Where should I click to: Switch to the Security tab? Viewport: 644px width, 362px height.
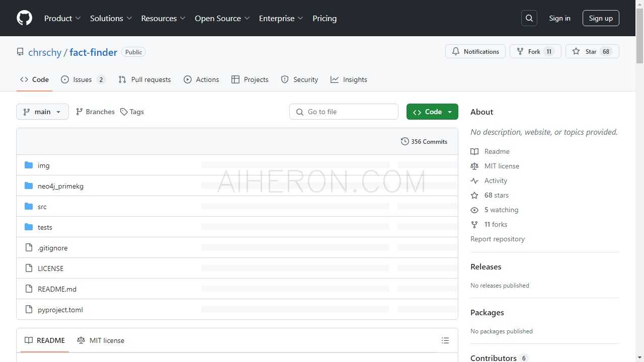pos(299,79)
